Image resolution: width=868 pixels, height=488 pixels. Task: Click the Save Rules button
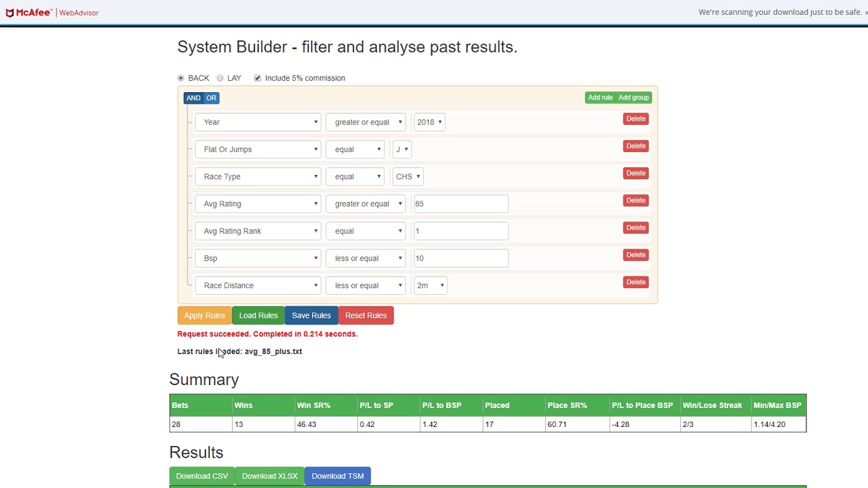(x=311, y=315)
